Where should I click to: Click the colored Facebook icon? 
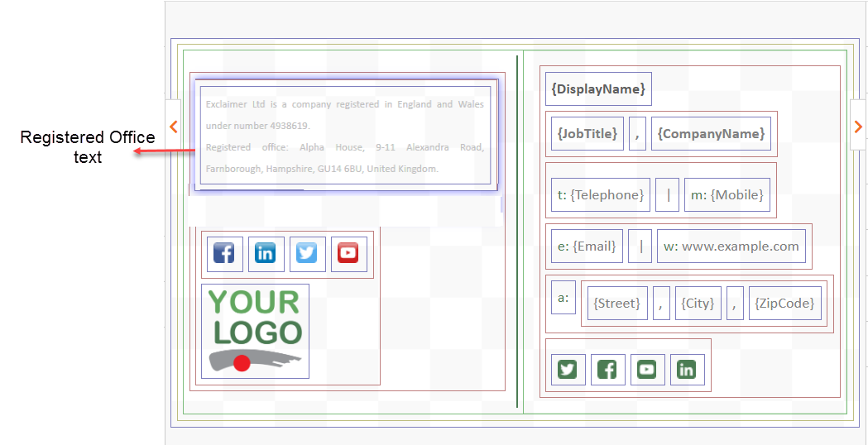tap(224, 253)
